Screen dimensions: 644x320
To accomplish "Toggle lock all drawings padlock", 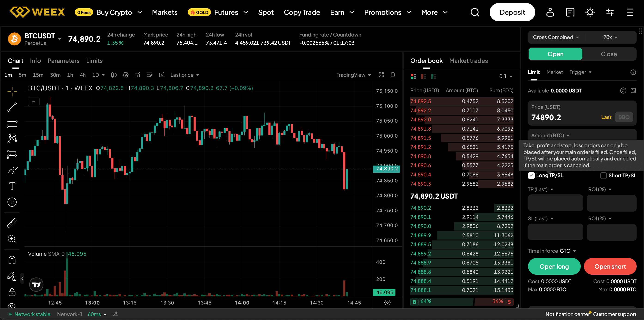I will point(12,292).
